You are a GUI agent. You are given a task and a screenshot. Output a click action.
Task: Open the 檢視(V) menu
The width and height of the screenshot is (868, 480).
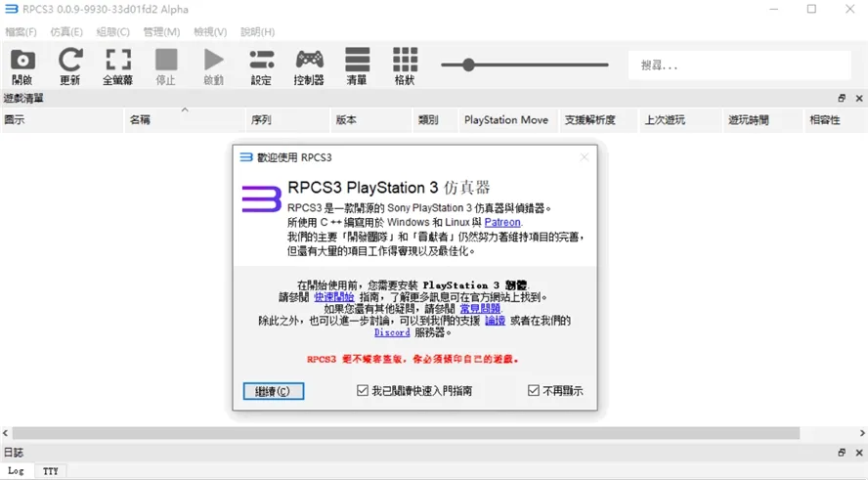pos(210,32)
